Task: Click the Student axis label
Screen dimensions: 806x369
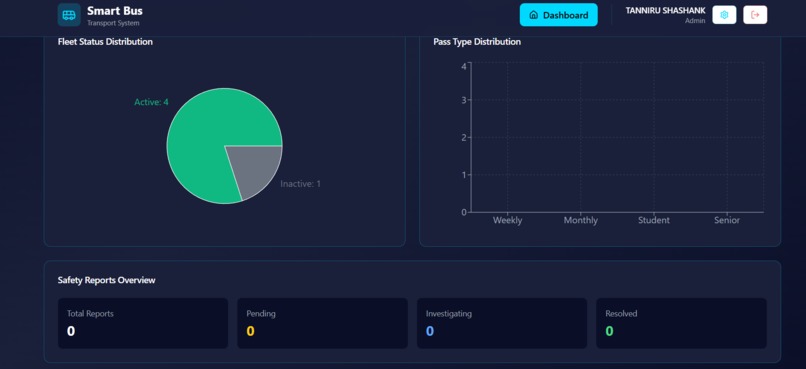Action: click(x=654, y=220)
